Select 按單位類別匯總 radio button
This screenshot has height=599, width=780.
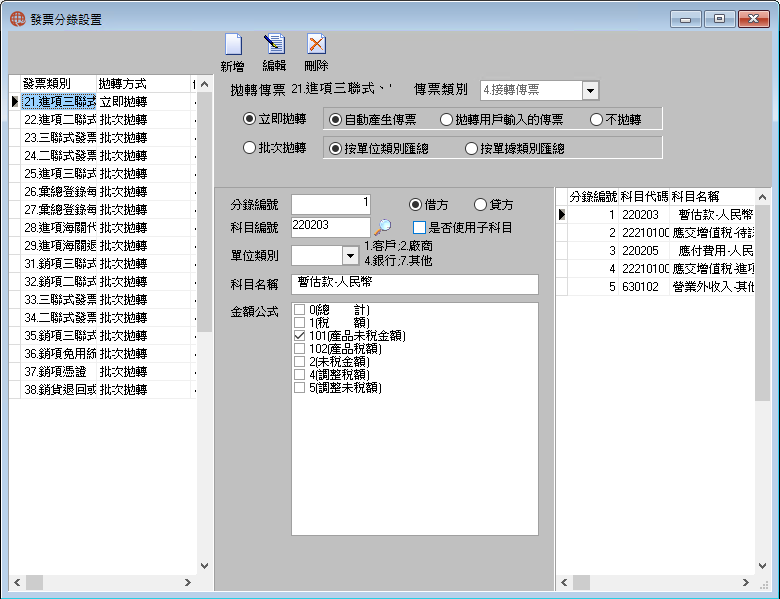click(x=335, y=148)
